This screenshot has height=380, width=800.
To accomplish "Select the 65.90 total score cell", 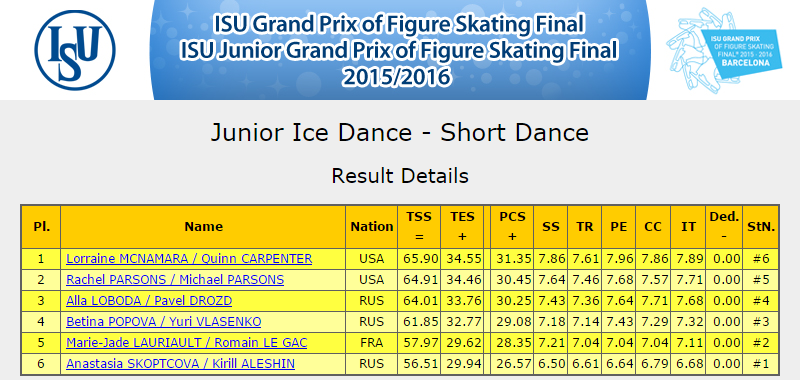I will pos(419,259).
